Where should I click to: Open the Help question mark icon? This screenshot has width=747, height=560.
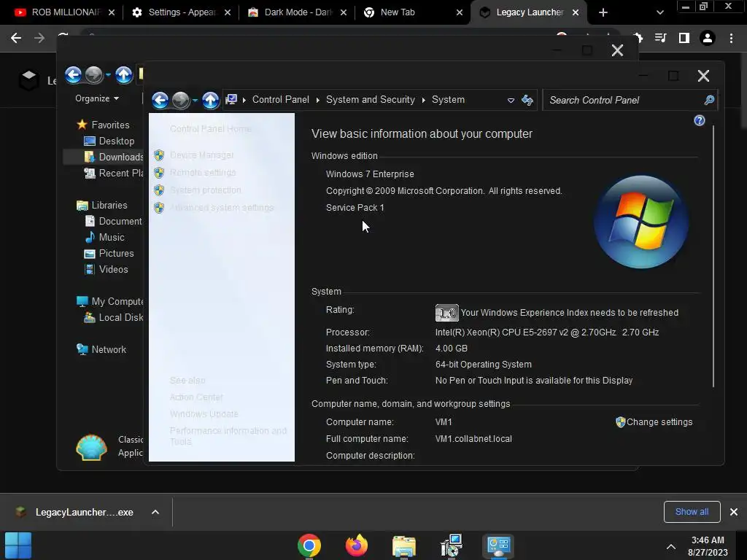coord(700,120)
